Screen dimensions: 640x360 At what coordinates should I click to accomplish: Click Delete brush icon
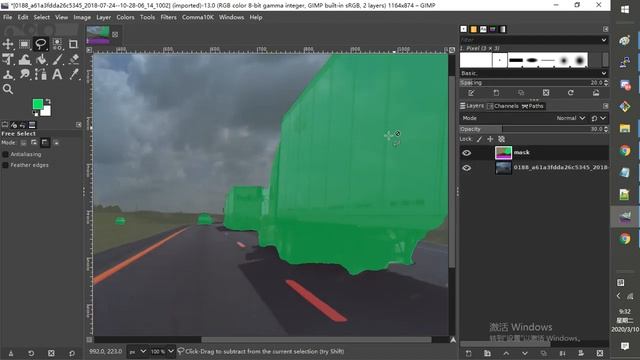pyautogui.click(x=546, y=93)
